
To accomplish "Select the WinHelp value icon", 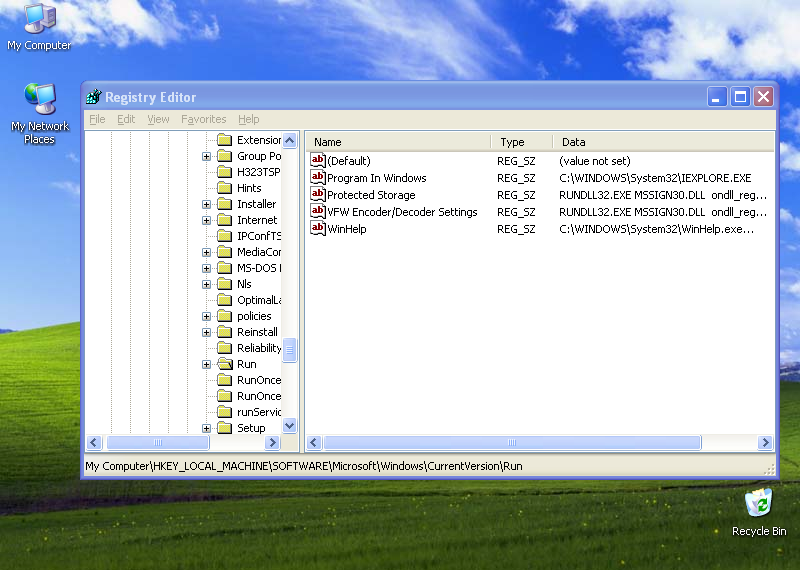I will point(317,229).
